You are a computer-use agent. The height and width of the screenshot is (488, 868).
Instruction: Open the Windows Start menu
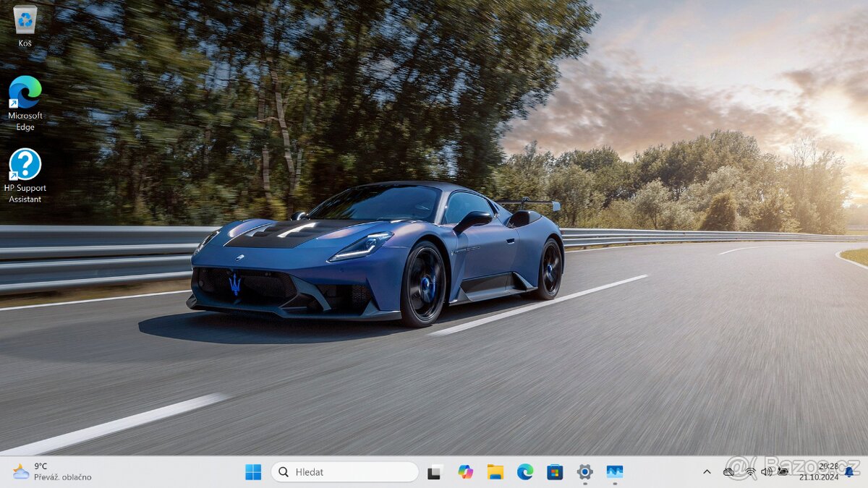pos(253,472)
